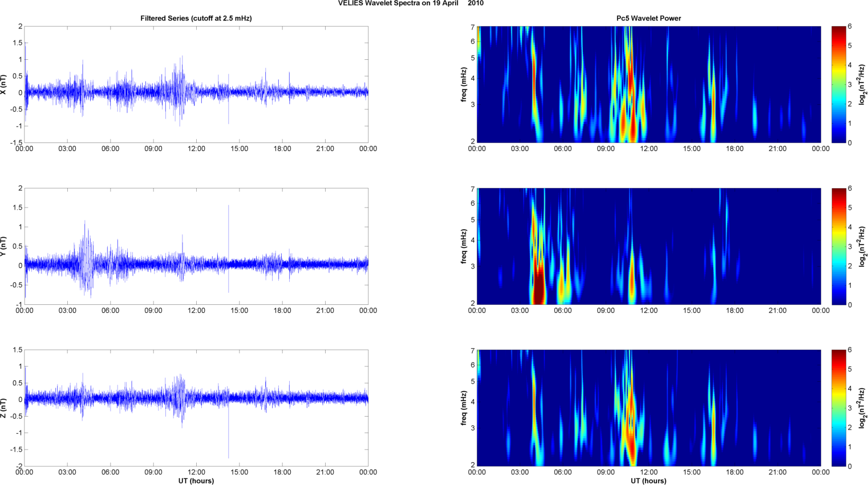Click the middle spectrogram's colorbar
This screenshot has width=868, height=485.
pos(838,246)
